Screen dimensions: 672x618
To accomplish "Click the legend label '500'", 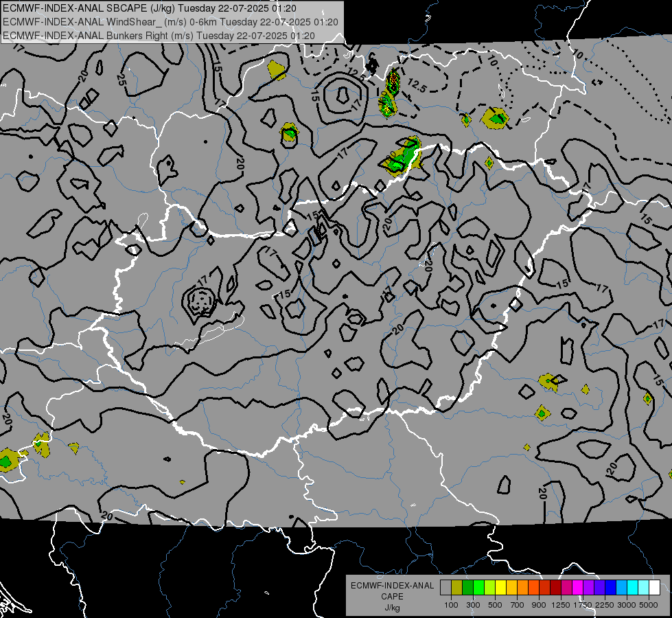I will [495, 605].
